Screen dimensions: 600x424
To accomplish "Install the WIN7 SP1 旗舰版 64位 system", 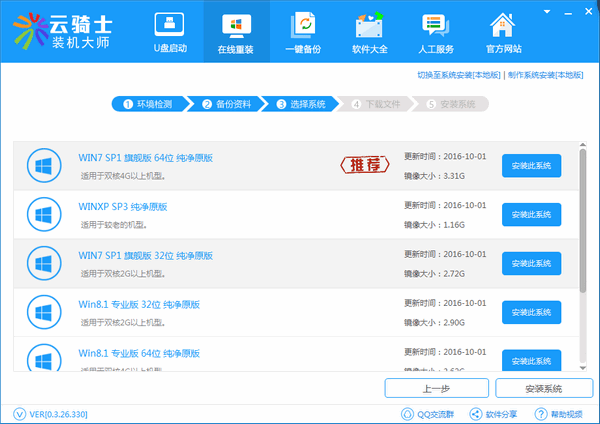I will pos(531,166).
